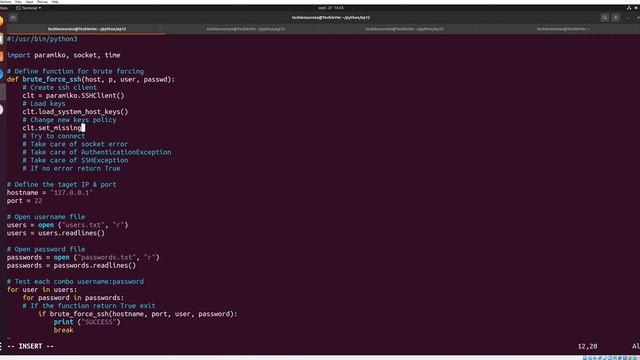Screen dimensions: 640x360
Task: Click the 'users = open ("users.txt", "r")' line
Action: click(x=67, y=225)
